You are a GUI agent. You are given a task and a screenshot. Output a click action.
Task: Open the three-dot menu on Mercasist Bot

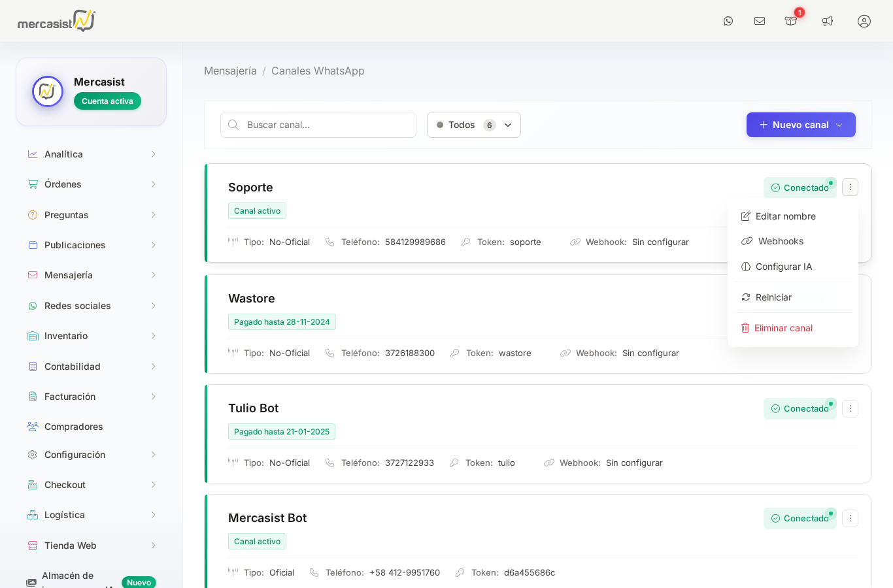(850, 519)
